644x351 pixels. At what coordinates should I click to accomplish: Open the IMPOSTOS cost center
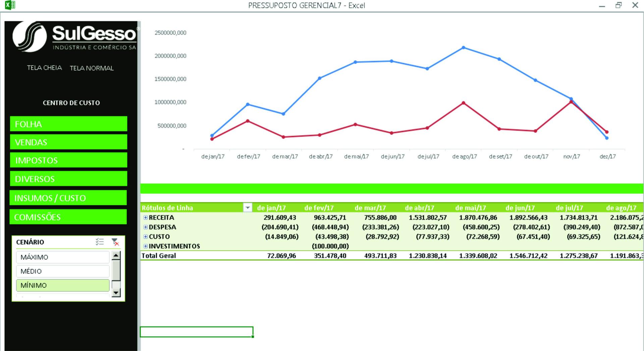(x=68, y=160)
